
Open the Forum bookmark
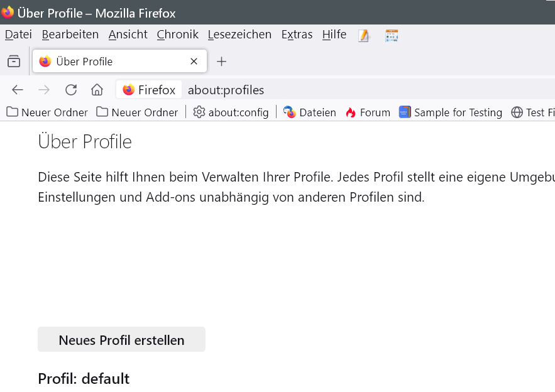click(x=368, y=112)
